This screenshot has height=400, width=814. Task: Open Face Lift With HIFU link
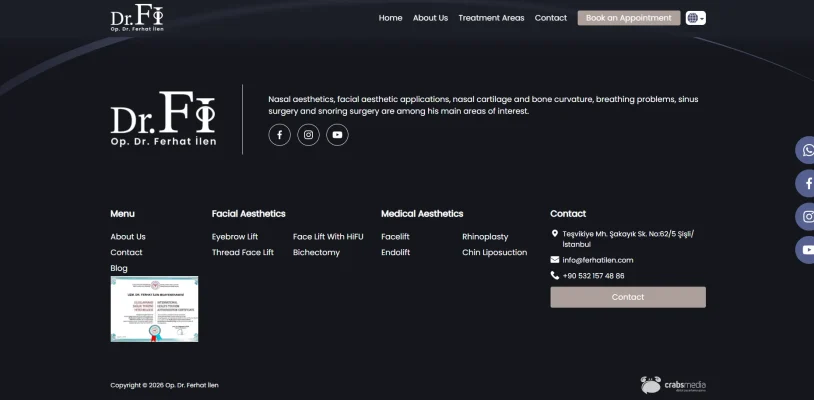(328, 237)
